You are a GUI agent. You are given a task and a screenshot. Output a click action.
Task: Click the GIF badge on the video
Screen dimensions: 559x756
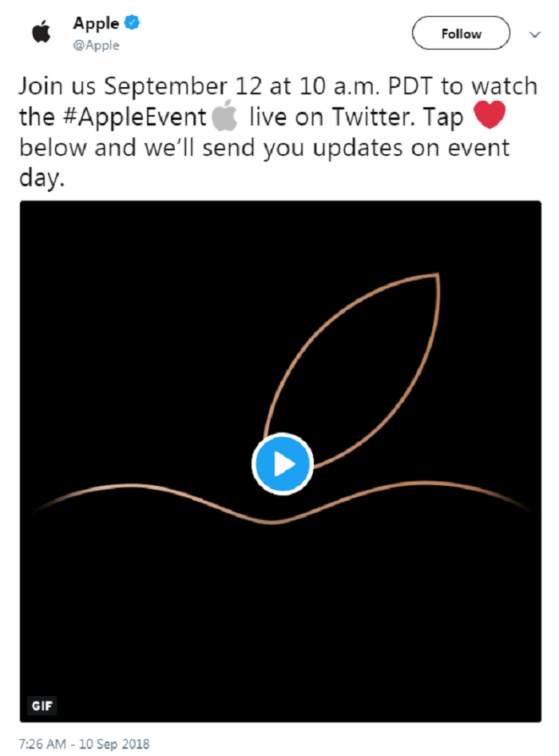(43, 706)
